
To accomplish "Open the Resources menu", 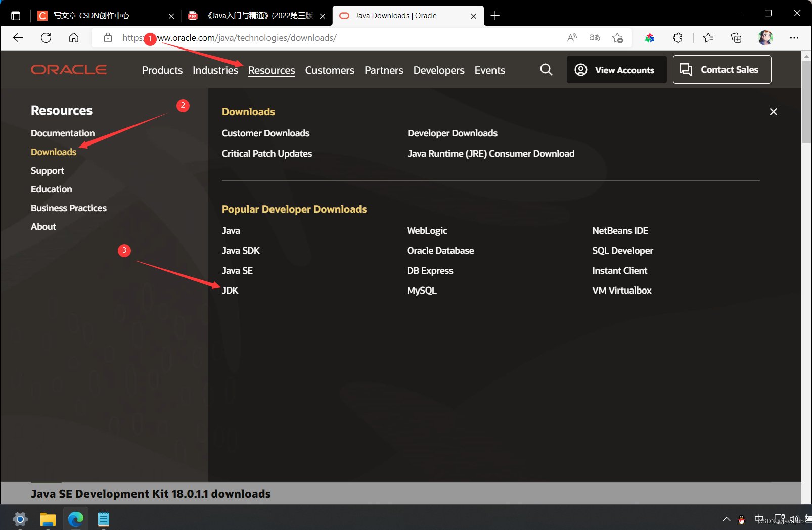I will tap(272, 70).
